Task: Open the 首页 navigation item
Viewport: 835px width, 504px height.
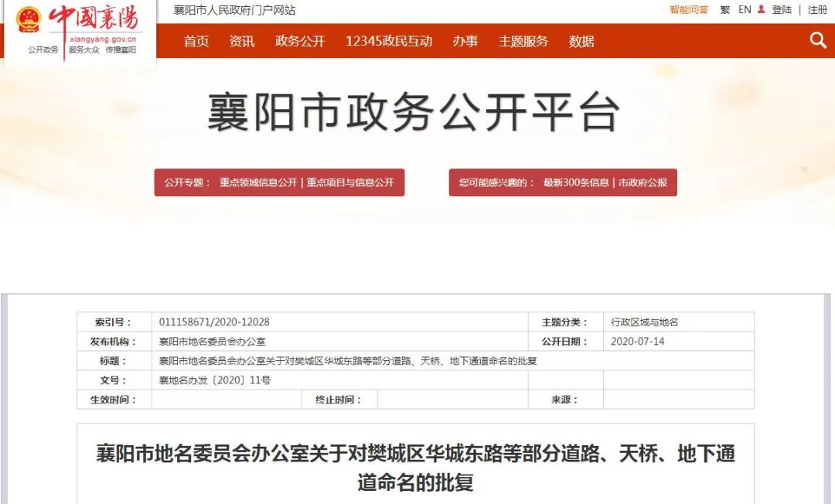Action: (x=196, y=41)
